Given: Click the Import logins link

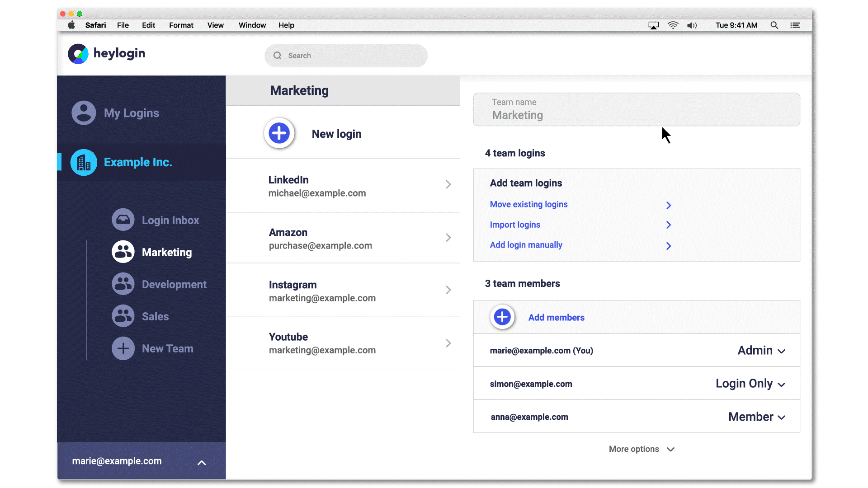Looking at the screenshot, I should click(x=515, y=225).
